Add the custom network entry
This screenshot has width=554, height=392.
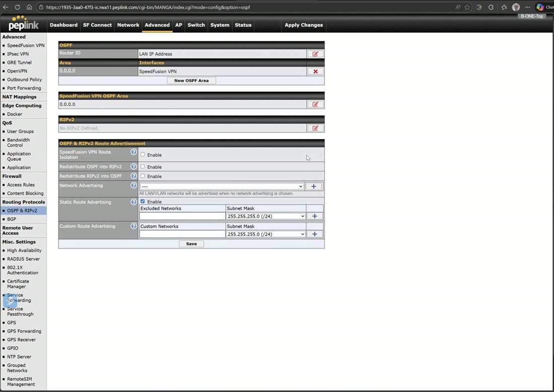(x=314, y=234)
